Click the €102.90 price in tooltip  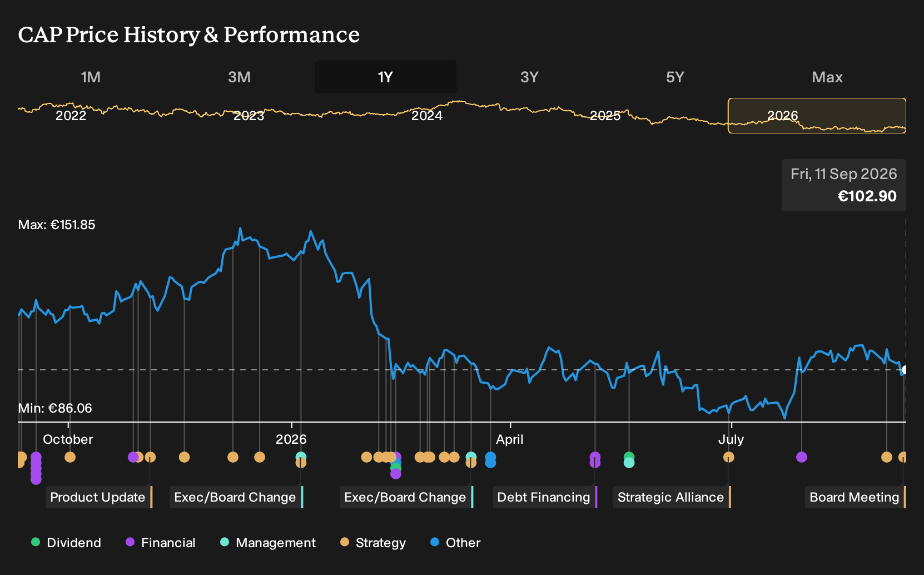point(867,196)
